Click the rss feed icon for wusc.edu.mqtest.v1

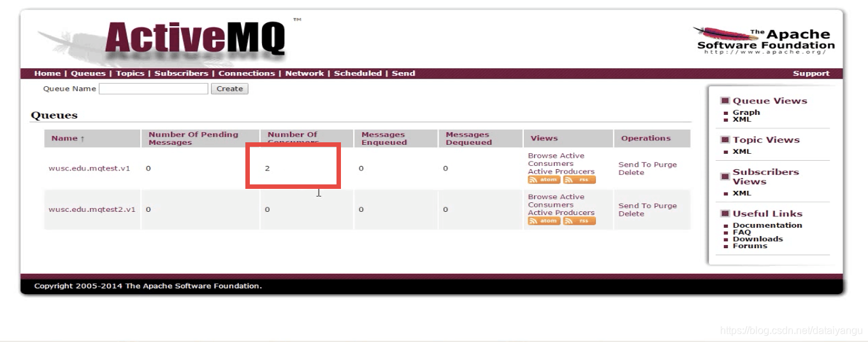tap(579, 180)
